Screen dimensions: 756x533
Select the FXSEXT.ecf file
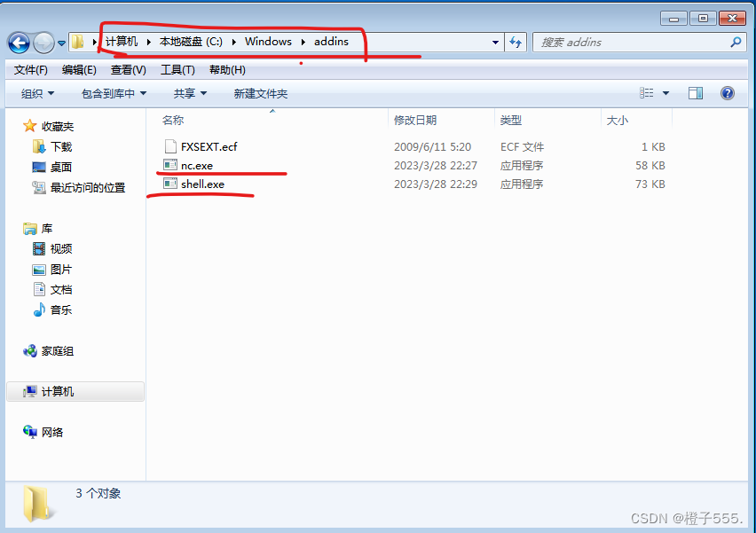[209, 146]
